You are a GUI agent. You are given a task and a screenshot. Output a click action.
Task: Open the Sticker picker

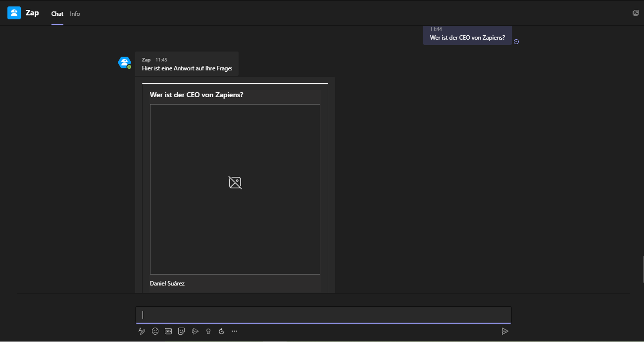(x=182, y=331)
